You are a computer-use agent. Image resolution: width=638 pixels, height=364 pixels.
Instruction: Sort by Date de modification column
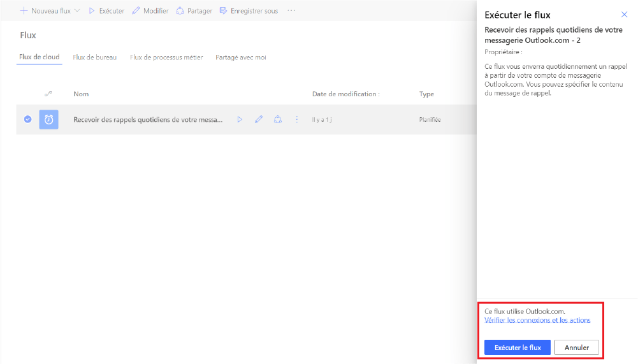(345, 94)
